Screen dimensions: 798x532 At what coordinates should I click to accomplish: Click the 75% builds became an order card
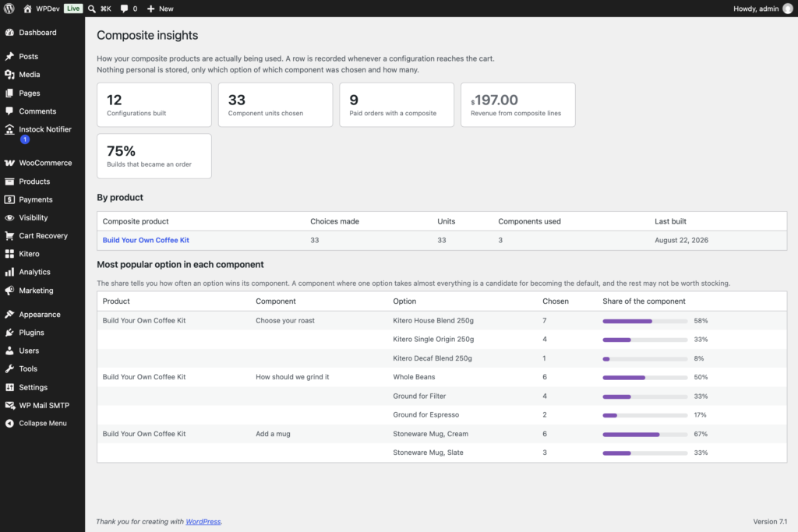pos(154,156)
